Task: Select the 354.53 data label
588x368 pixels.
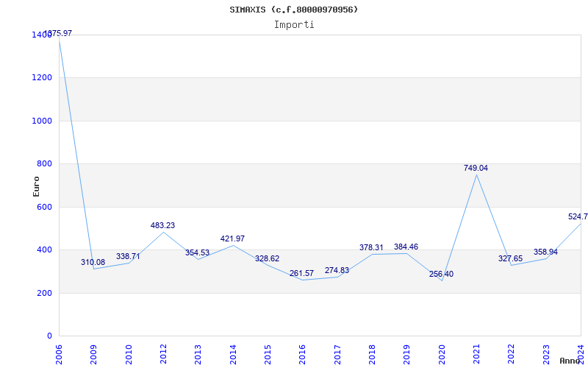Action: pos(197,252)
